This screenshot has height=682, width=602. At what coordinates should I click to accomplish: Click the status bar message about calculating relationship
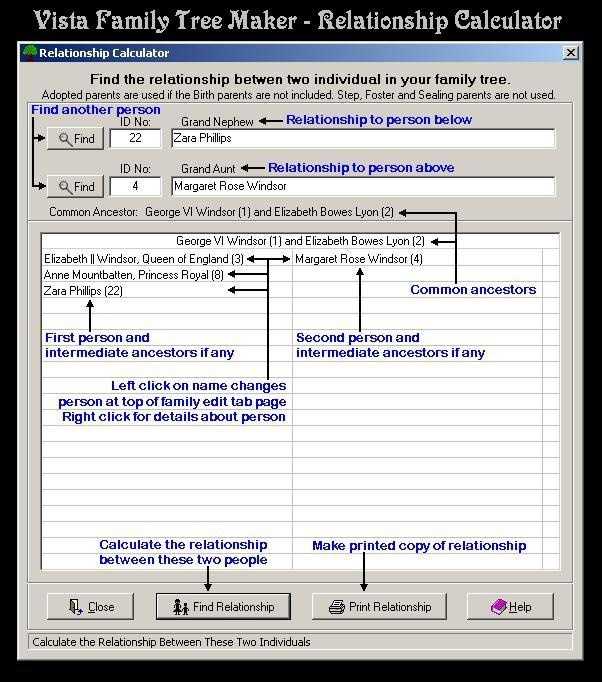coord(171,642)
